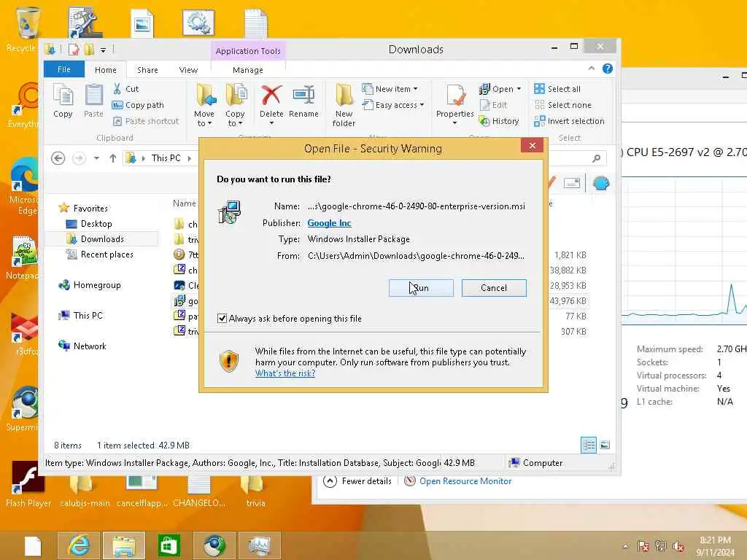Click the Name column header

(185, 203)
